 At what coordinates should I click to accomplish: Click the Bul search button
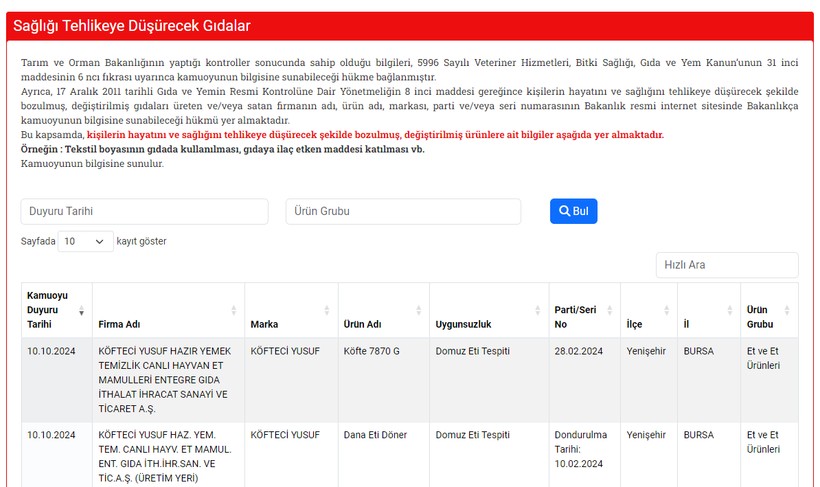click(573, 211)
